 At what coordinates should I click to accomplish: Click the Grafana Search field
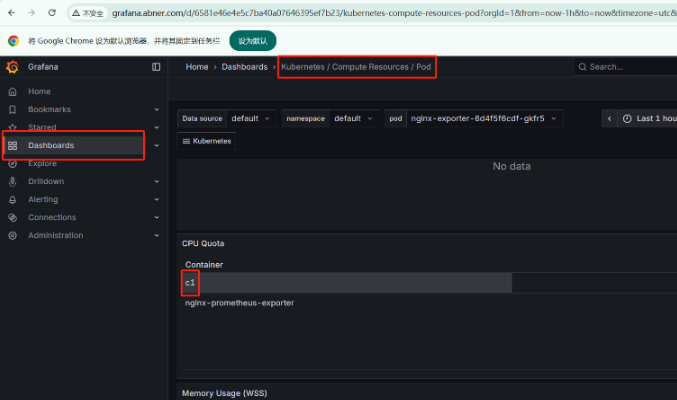626,67
